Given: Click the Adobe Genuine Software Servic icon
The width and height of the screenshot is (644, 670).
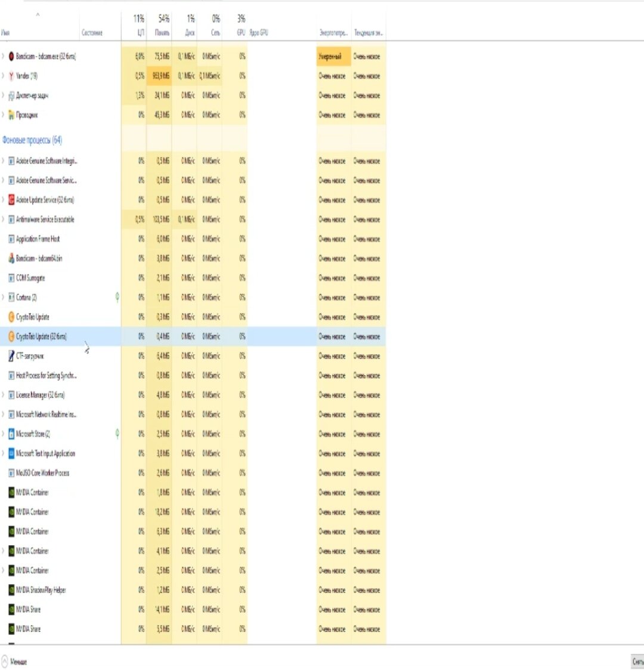Looking at the screenshot, I should [11, 181].
